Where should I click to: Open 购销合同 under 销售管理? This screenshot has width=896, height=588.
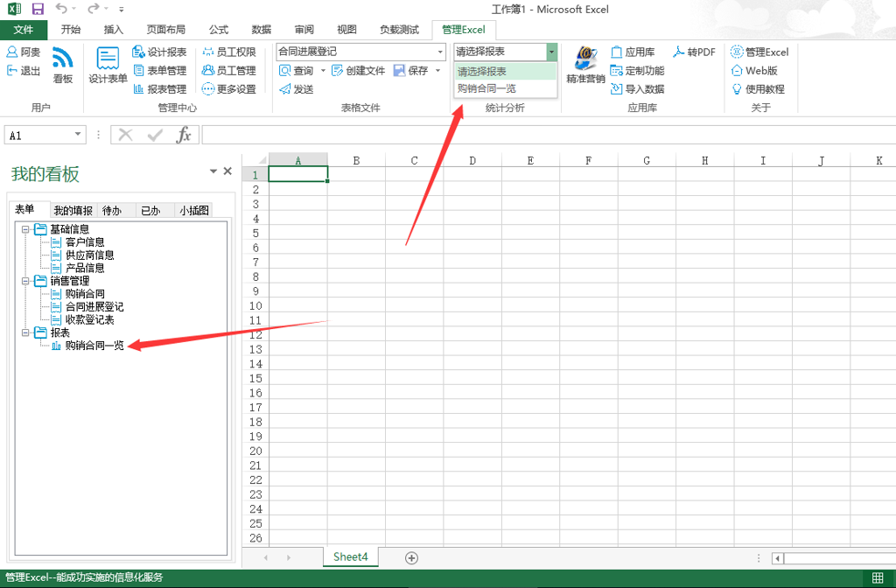[85, 294]
